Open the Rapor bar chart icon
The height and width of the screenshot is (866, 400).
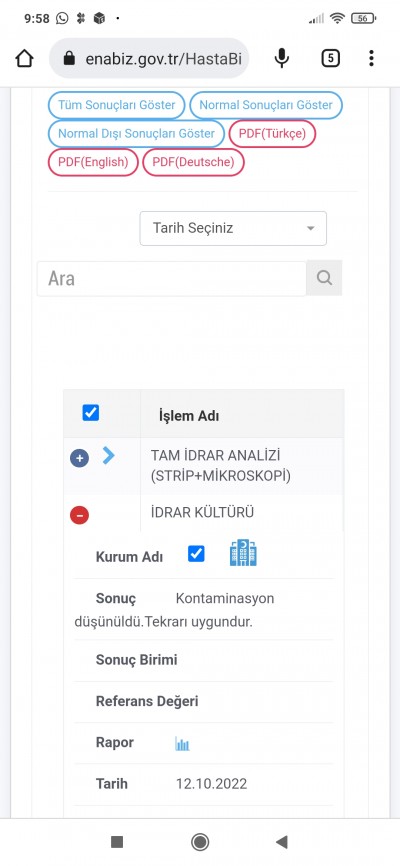[x=182, y=743]
